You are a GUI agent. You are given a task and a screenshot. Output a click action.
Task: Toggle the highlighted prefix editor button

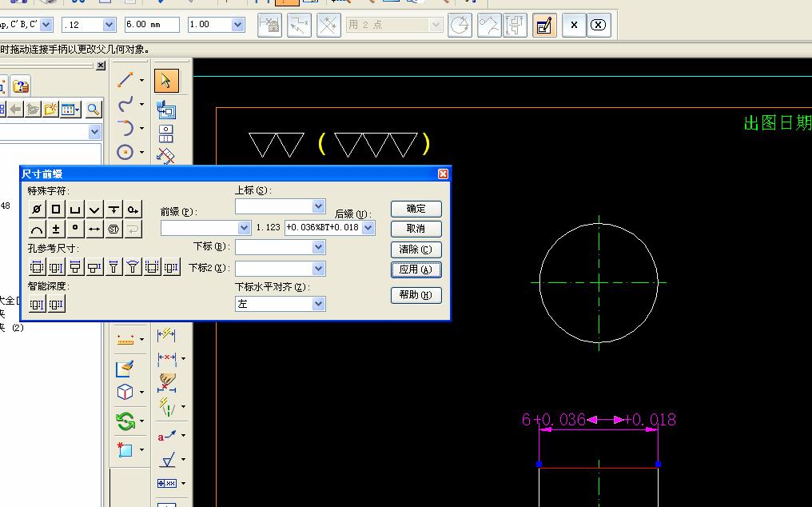click(543, 26)
